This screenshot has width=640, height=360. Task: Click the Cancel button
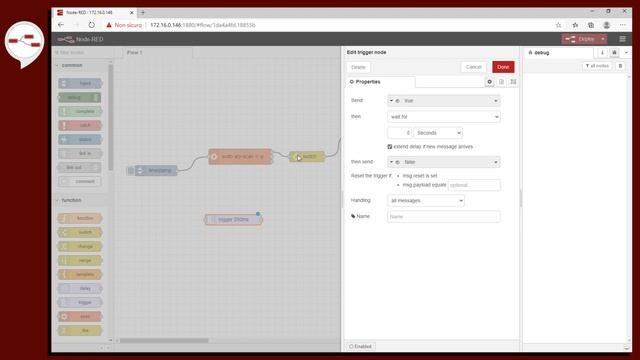point(473,67)
